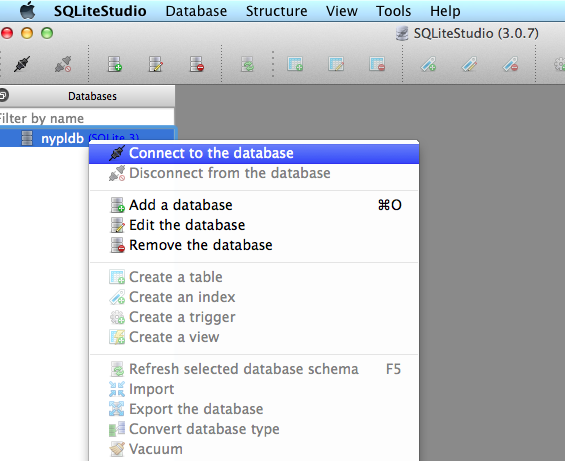Viewport: 565px width, 461px height.
Task: Choose Connect to the database
Action: 254,153
